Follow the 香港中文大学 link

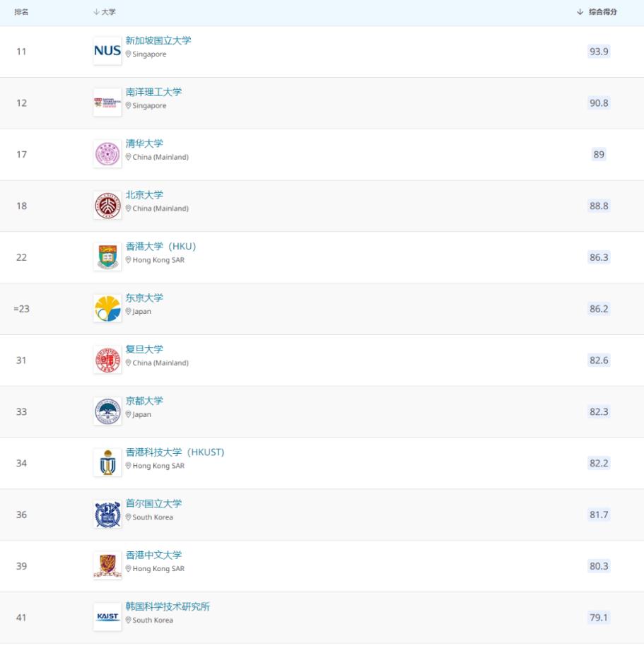[153, 555]
